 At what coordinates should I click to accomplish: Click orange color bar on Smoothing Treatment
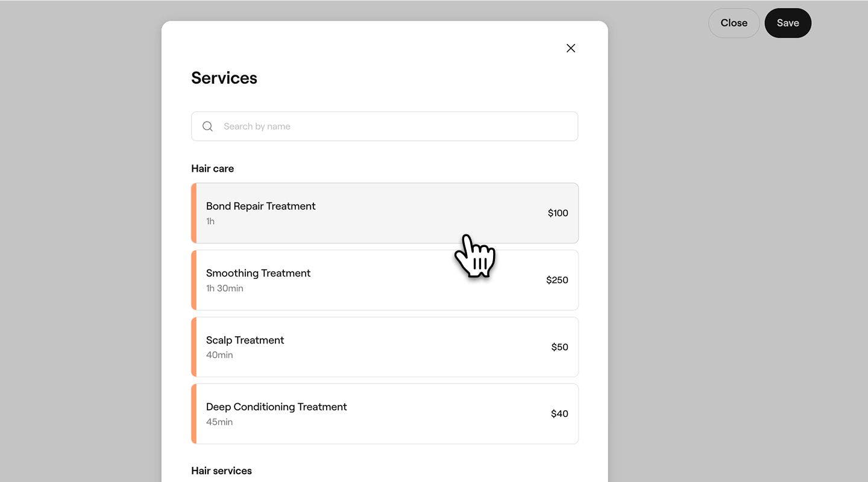pos(194,280)
